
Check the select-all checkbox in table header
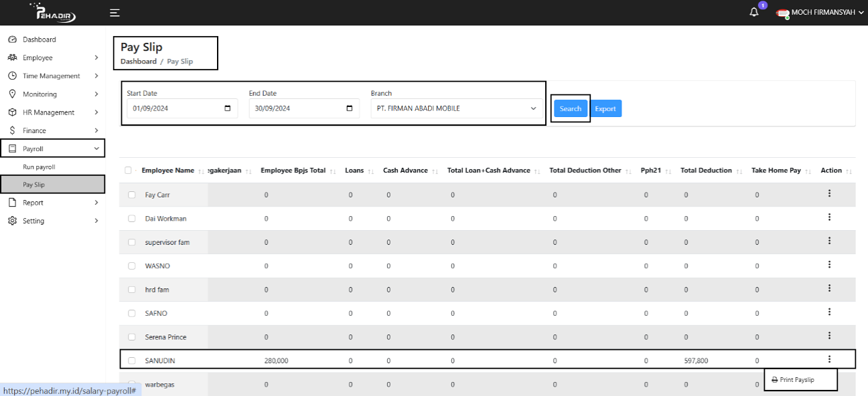[128, 171]
